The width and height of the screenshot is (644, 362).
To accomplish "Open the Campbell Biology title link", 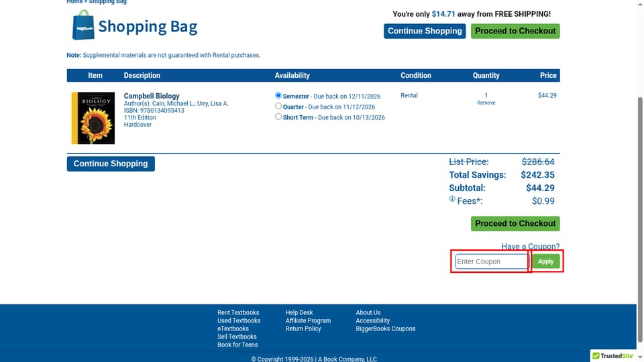I will [x=152, y=96].
